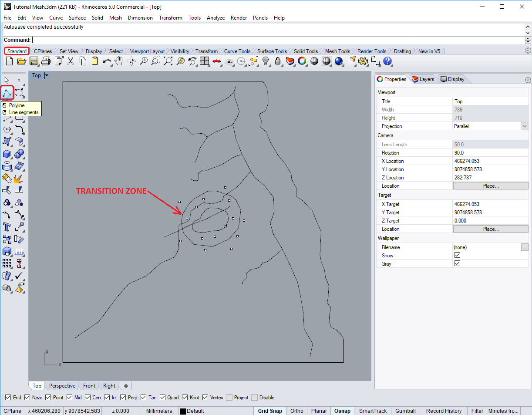Toggle the Mid osnap checkbox
Viewport: 532px width, 415px height.
pos(70,397)
